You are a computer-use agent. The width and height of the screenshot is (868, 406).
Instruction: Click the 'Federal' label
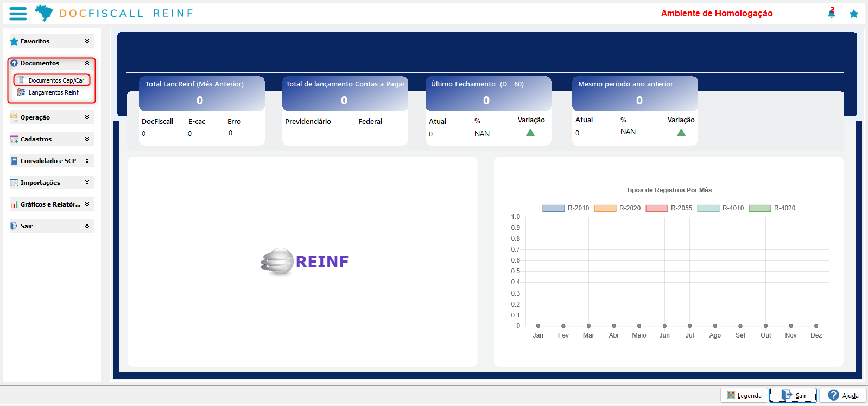point(370,122)
